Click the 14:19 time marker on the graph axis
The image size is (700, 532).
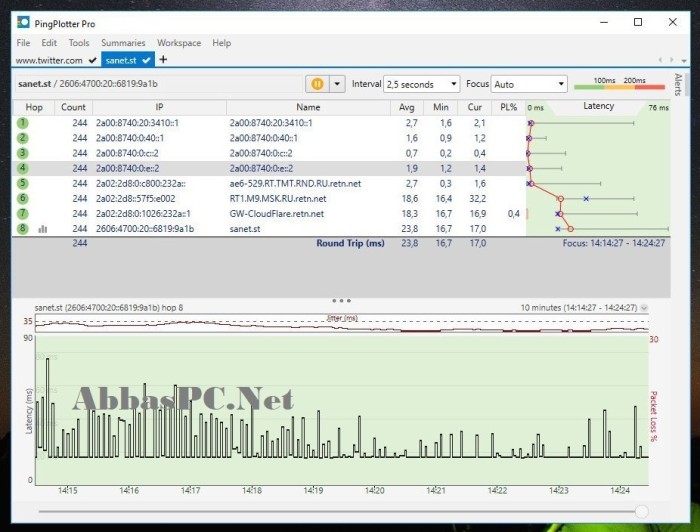click(313, 490)
